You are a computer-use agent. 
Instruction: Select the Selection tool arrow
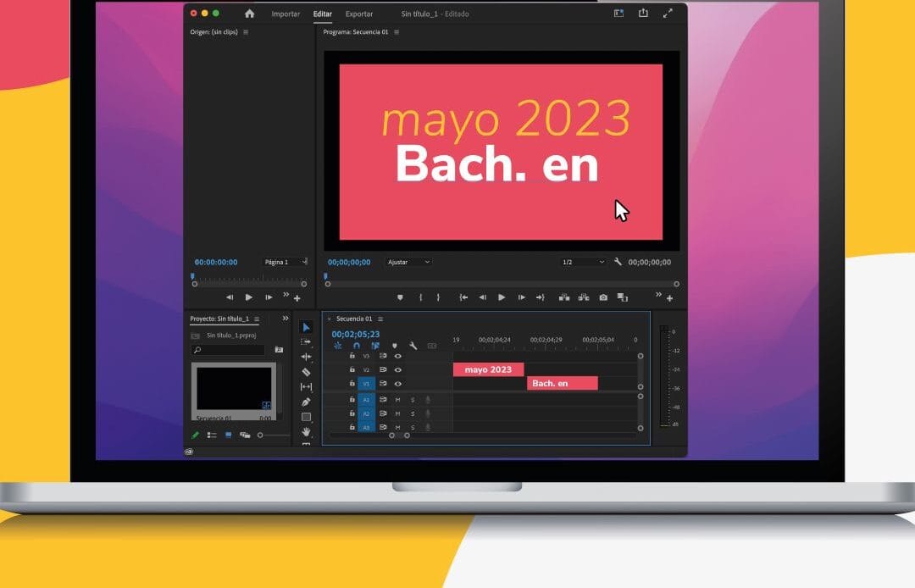pyautogui.click(x=307, y=327)
